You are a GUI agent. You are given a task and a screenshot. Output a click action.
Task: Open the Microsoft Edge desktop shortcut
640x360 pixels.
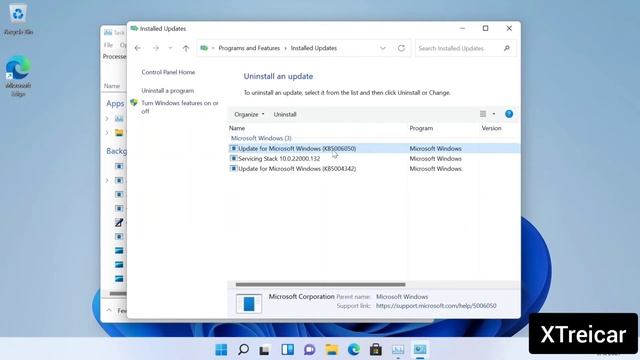click(x=18, y=76)
